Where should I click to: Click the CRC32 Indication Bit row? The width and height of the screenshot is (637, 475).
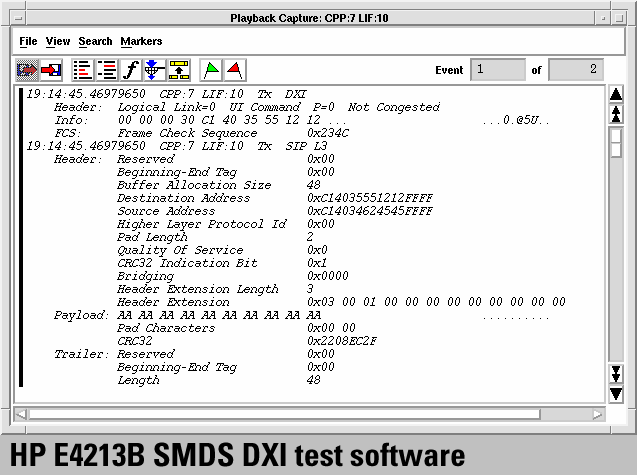pos(222,263)
